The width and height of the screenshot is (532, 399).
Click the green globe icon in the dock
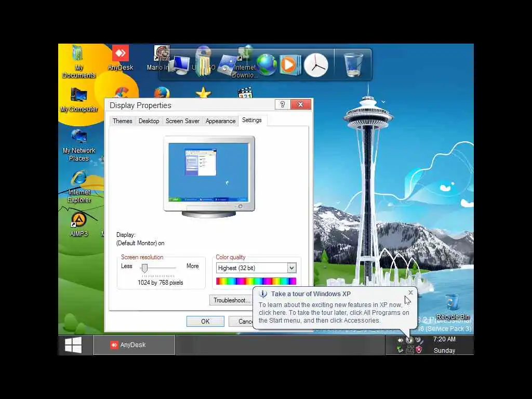(267, 64)
